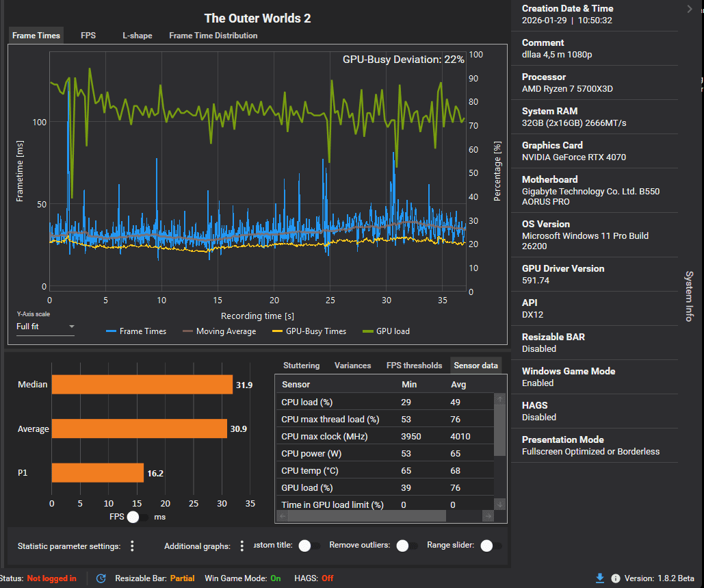The width and height of the screenshot is (704, 588).
Task: Click Creation date 2026-01-29 entry
Action: click(x=566, y=21)
